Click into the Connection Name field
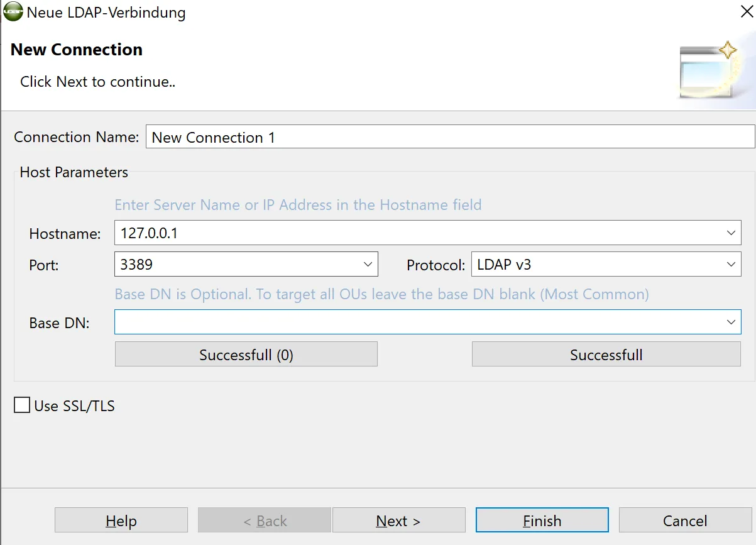The height and width of the screenshot is (545, 756). point(450,137)
